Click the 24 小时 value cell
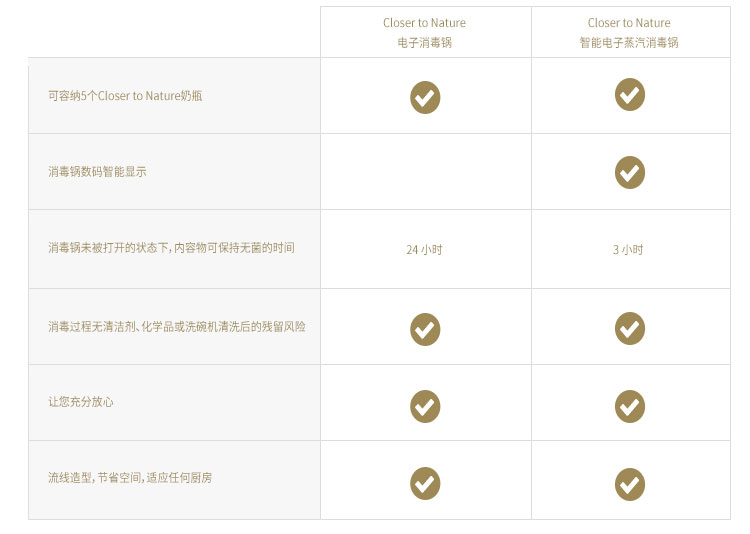The width and height of the screenshot is (750, 534). tap(424, 250)
